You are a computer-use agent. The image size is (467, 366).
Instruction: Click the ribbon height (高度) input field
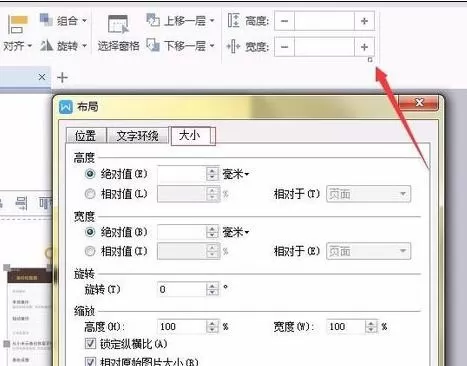[324, 21]
